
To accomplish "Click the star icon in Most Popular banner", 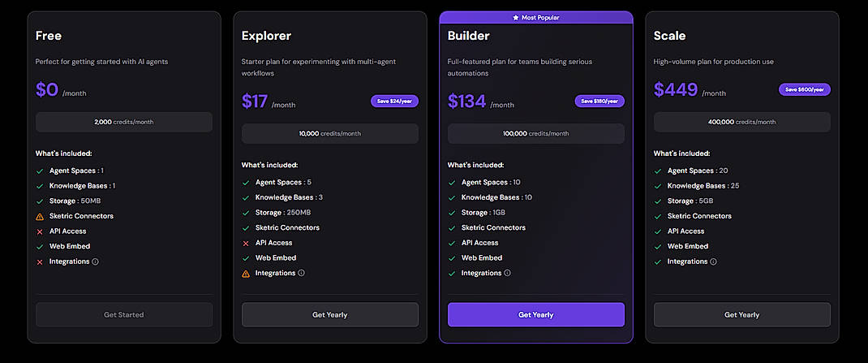I will tap(516, 18).
